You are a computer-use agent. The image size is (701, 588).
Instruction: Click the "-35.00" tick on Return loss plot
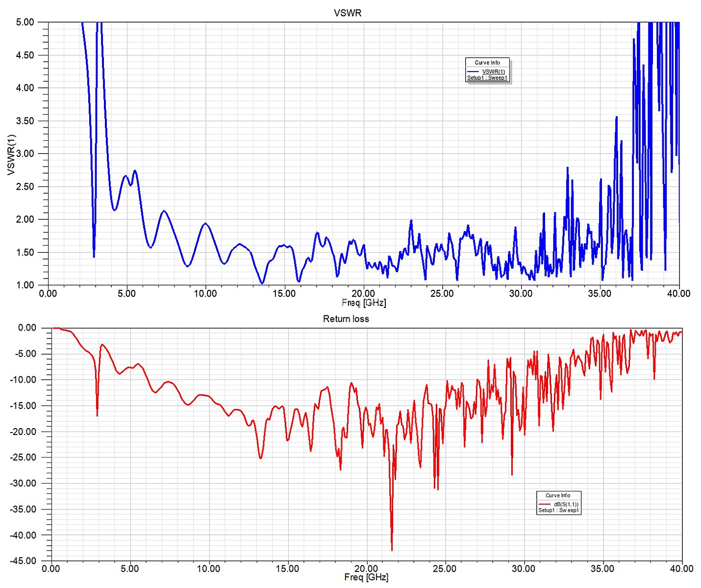pos(23,510)
